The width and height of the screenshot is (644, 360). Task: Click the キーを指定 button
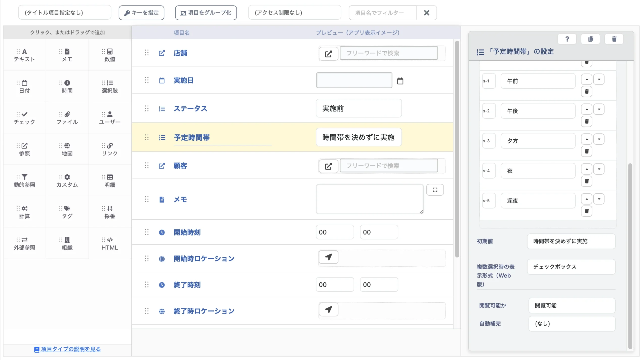[141, 13]
